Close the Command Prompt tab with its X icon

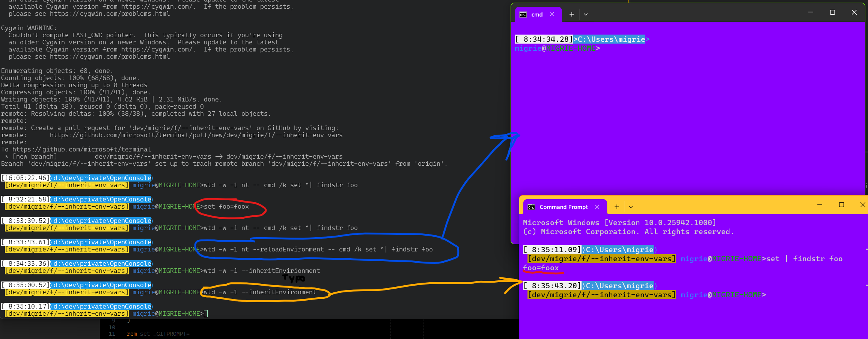click(597, 207)
